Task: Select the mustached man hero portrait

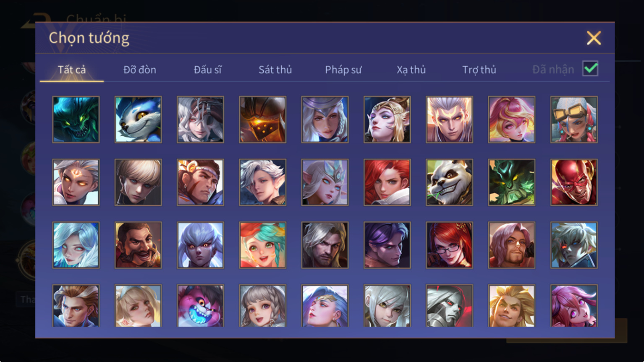Action: (138, 245)
